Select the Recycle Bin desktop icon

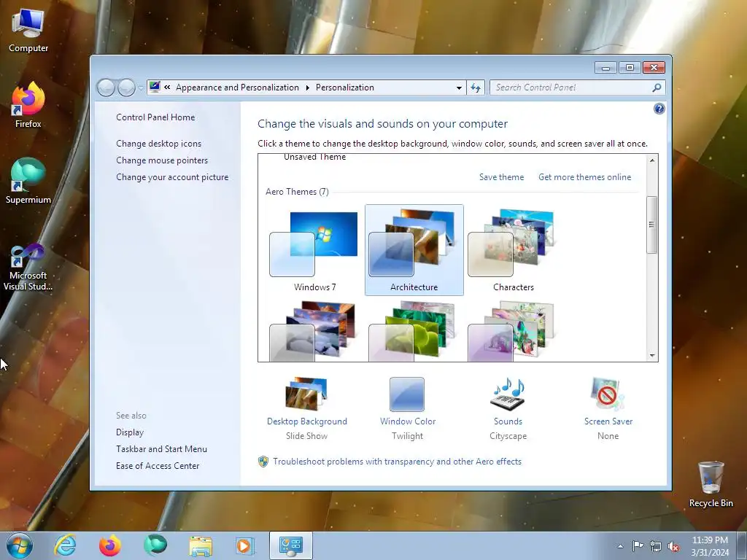click(x=711, y=484)
